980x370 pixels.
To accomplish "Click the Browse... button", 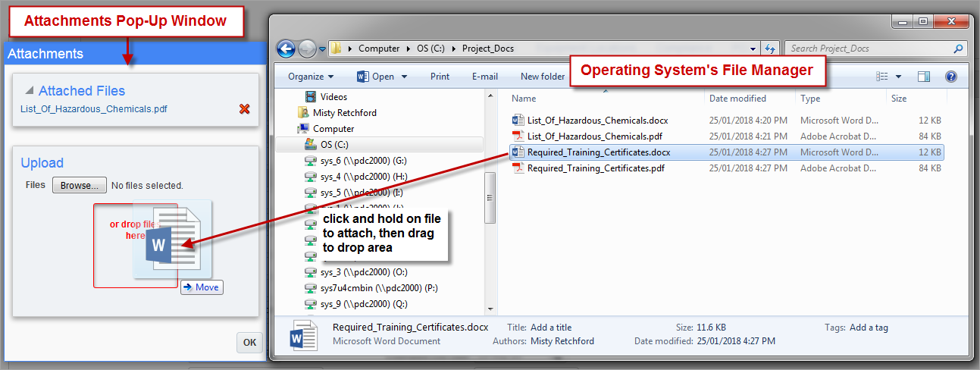I will coord(79,185).
